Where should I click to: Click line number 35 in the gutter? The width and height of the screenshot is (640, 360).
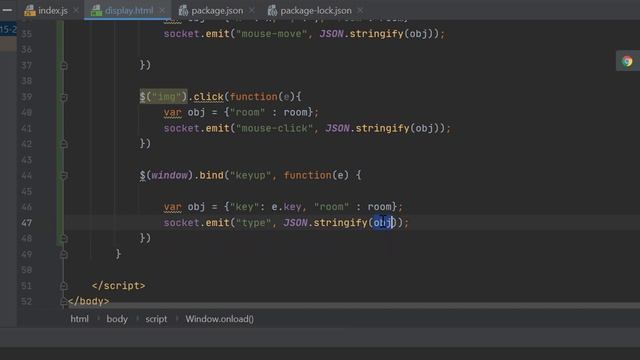(27, 34)
